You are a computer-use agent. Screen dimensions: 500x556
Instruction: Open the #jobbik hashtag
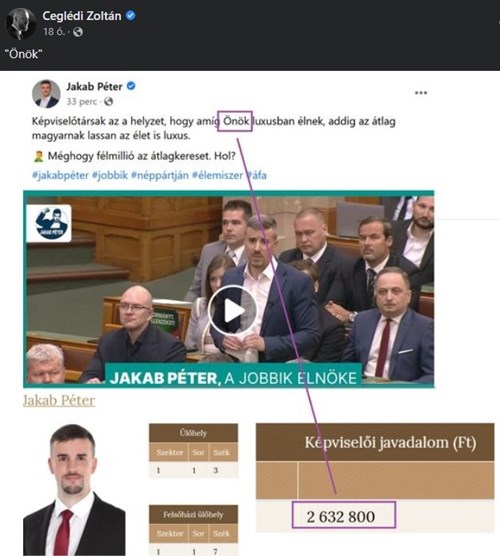tap(110, 175)
